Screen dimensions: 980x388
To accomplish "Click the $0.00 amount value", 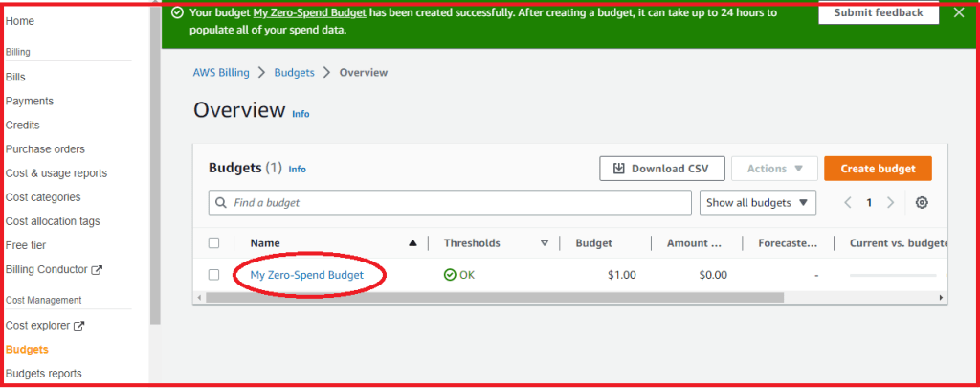I will (713, 275).
